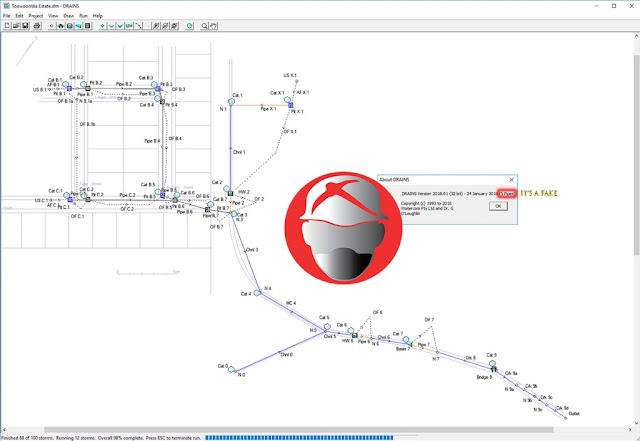Click the New file toolbar icon

point(7,26)
